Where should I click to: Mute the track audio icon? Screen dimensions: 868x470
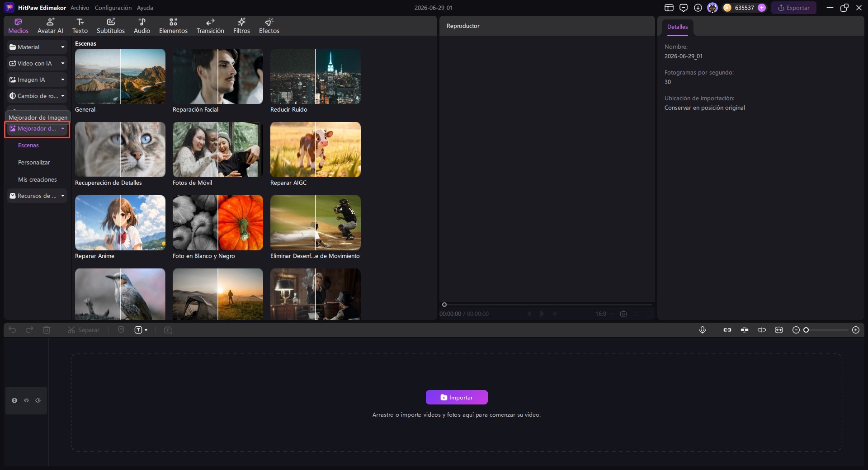tap(38, 400)
